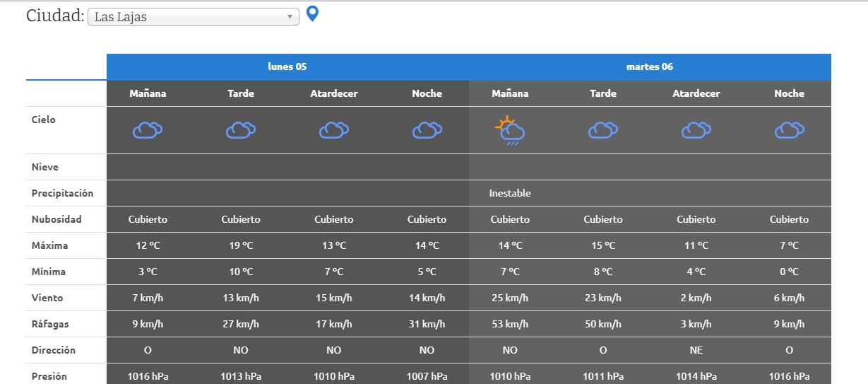The height and width of the screenshot is (384, 868).
Task: Click cloud icon for lunes Atardecer
Action: 334,130
